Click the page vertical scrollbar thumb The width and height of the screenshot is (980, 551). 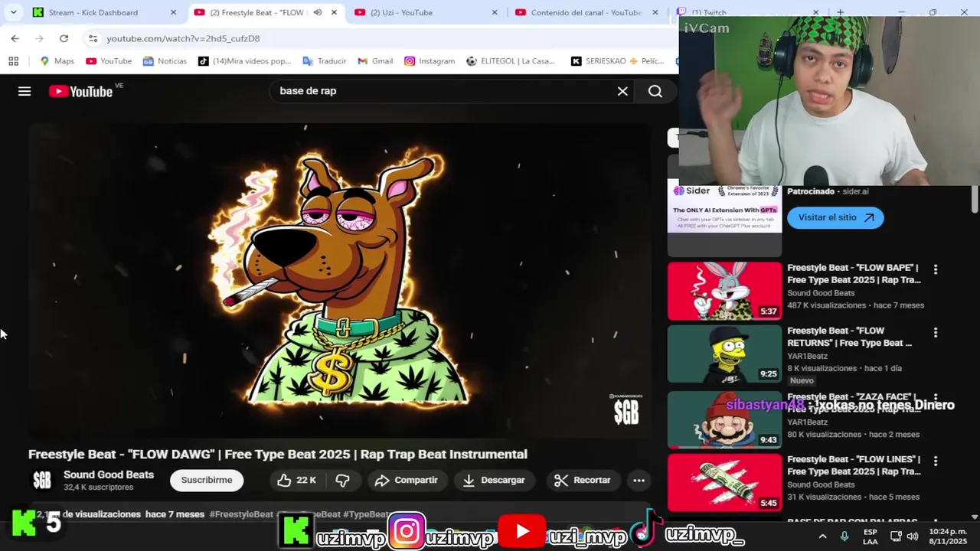tap(974, 198)
